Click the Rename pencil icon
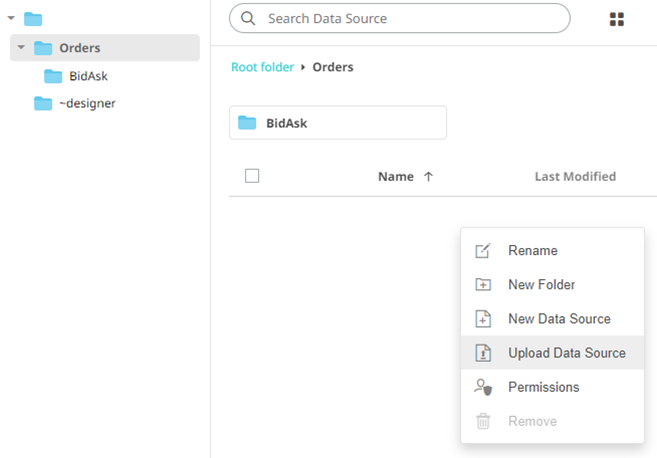This screenshot has width=657, height=458. (483, 251)
